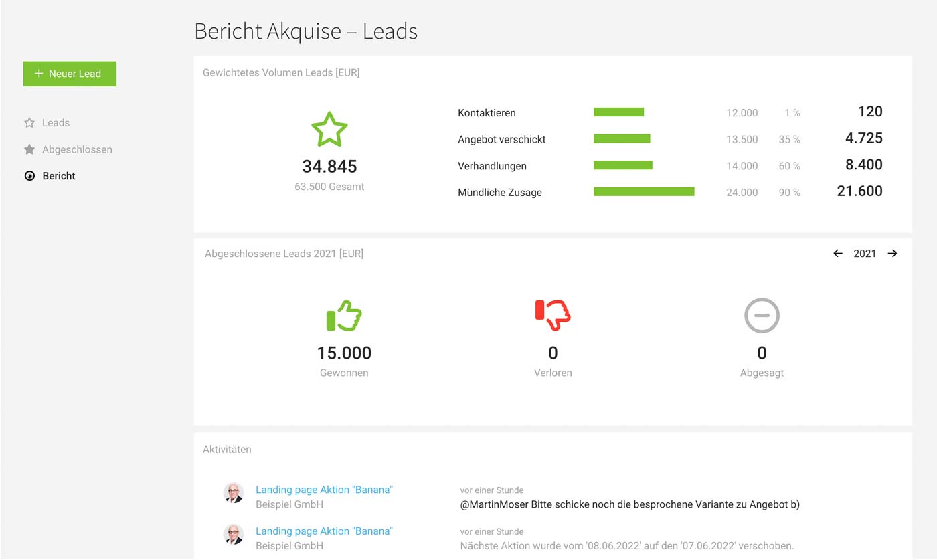Viewport: 937px width, 560px height.
Task: Click the @MartinMoser activity message
Action: click(x=630, y=504)
